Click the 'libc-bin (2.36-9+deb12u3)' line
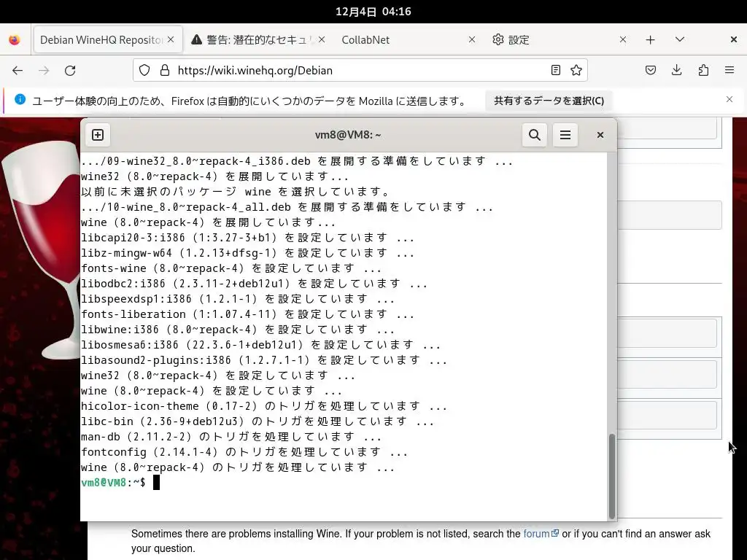 (258, 421)
